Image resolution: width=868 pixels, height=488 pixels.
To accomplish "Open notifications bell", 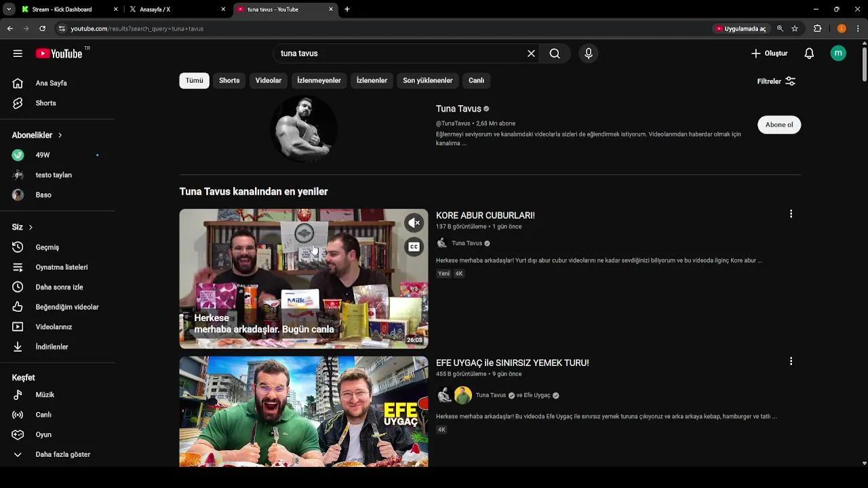I will [809, 54].
